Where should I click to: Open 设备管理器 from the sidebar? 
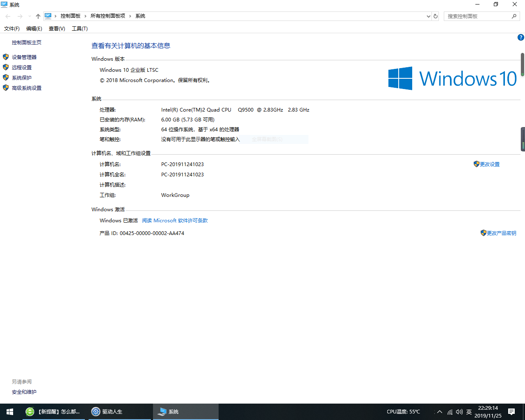(24, 57)
